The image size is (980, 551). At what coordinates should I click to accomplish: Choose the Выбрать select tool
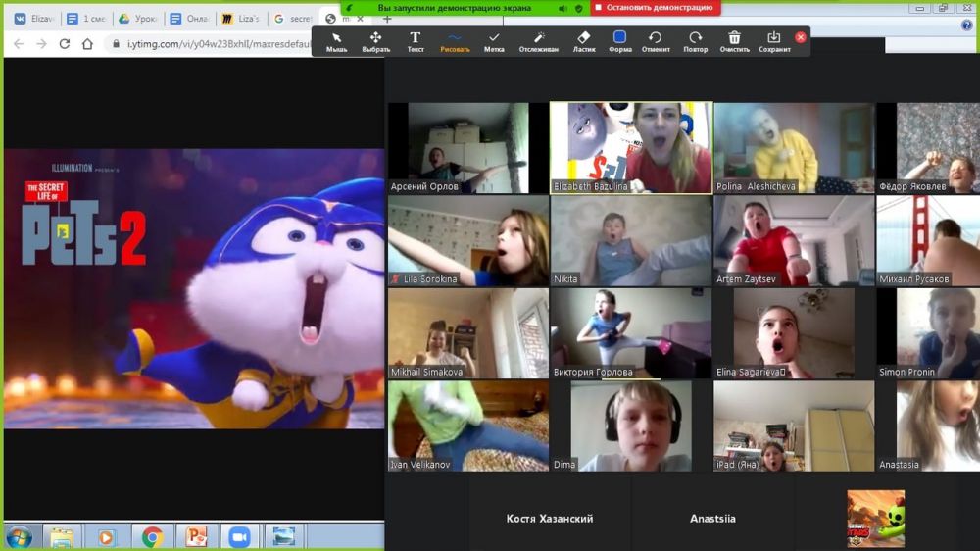point(375,42)
